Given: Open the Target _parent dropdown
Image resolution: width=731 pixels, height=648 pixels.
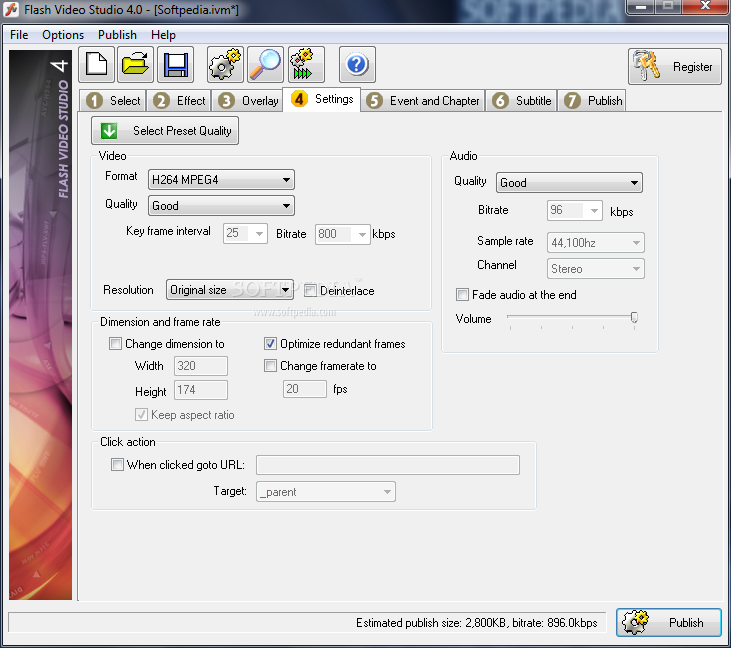Looking at the screenshot, I should click(x=326, y=492).
